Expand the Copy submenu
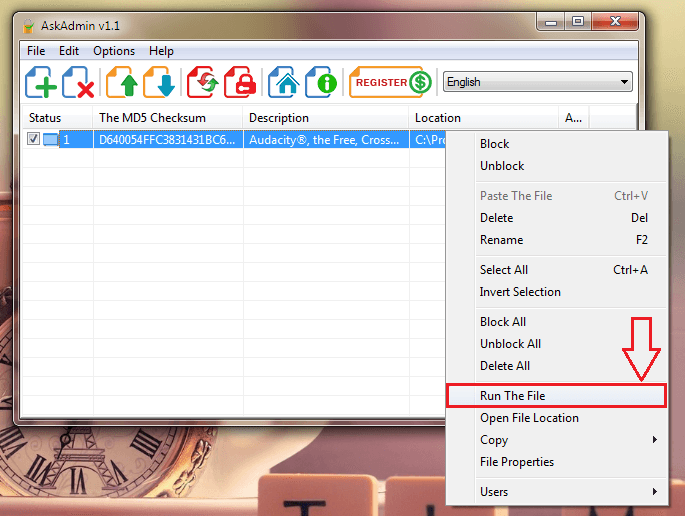 569,440
